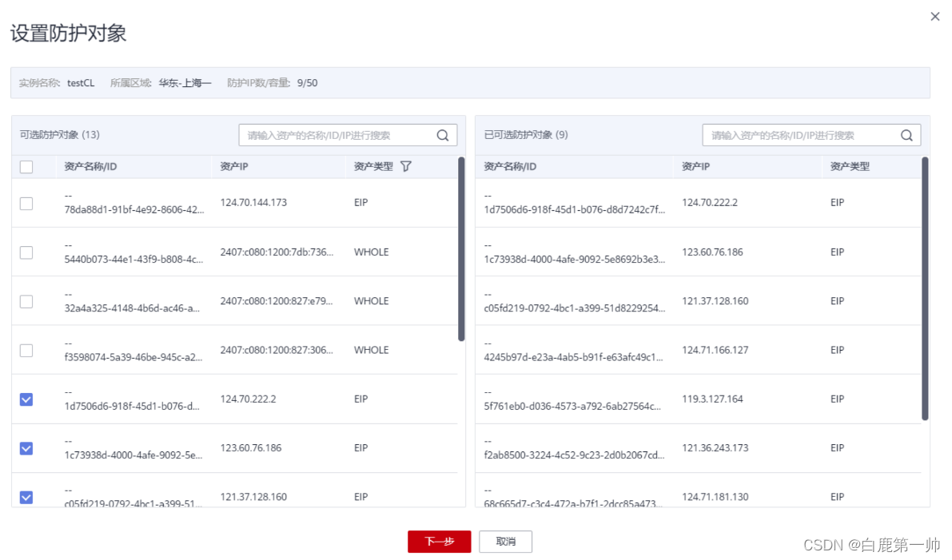Click the IP 121.36.243.173 in the right list
952x560 pixels.
point(715,447)
